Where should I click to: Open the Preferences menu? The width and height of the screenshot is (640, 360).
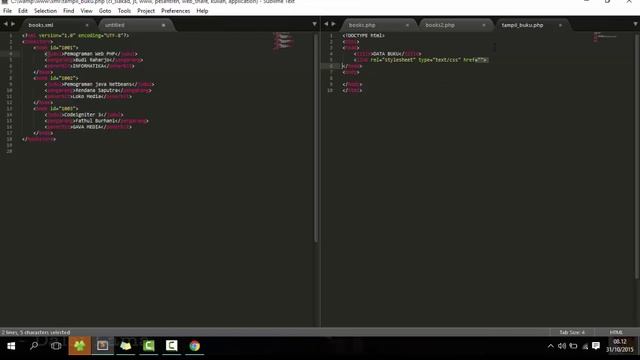coord(176,11)
